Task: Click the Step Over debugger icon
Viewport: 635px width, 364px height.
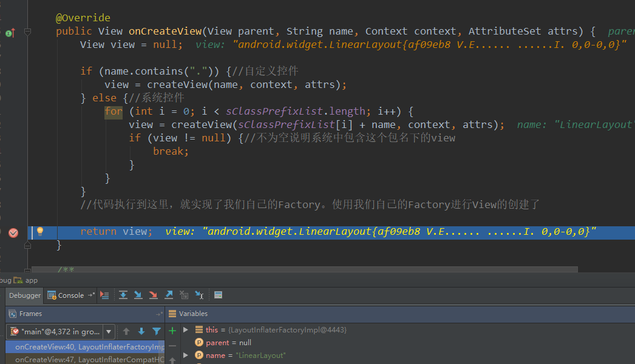Action: pyautogui.click(x=123, y=295)
